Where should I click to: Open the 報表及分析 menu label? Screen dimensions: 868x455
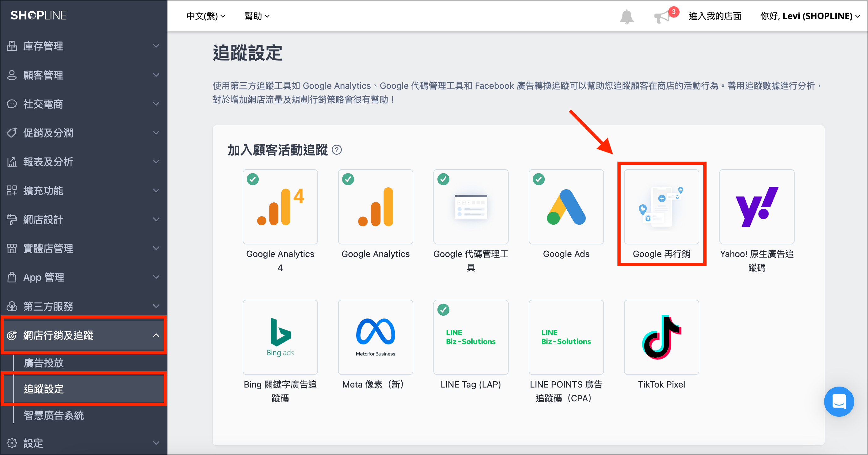[48, 162]
